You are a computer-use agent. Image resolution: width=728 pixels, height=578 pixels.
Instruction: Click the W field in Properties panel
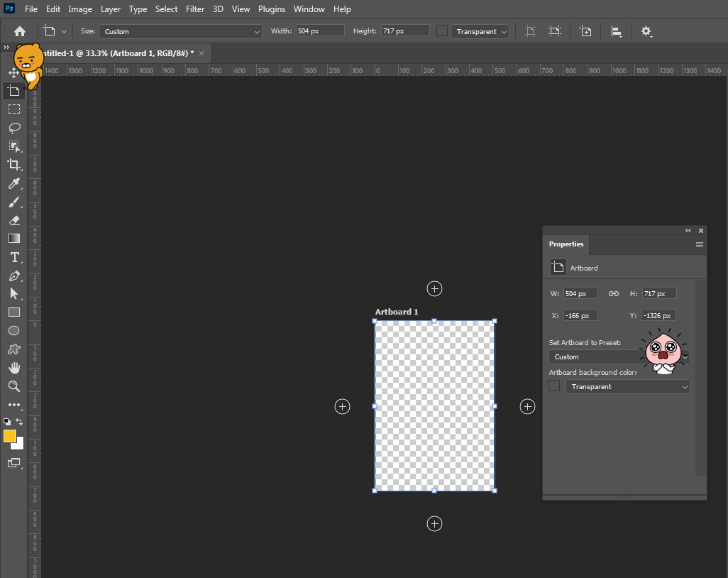[x=580, y=294]
